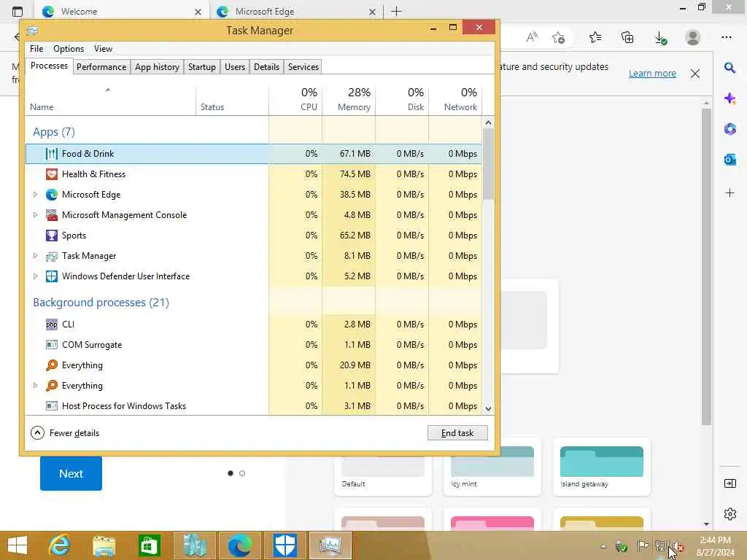Viewport: 747px width, 560px height.
Task: Switch to the Users tab
Action: click(x=235, y=67)
